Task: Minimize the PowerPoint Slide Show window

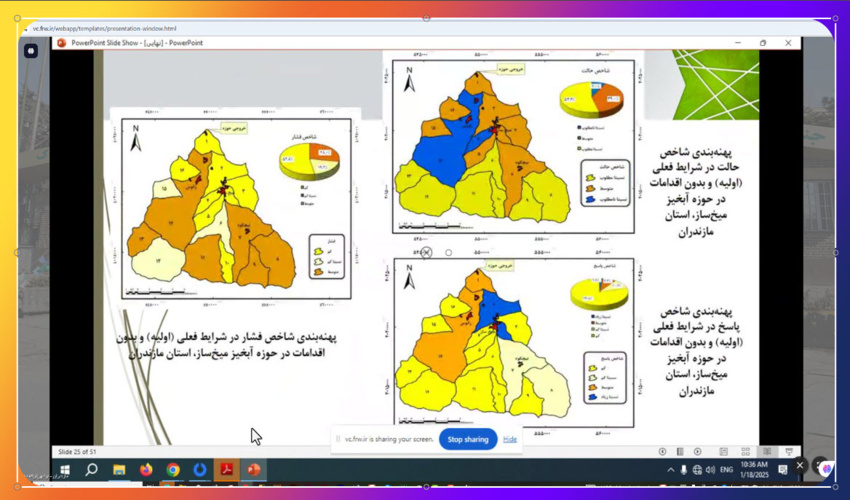Action: point(738,43)
